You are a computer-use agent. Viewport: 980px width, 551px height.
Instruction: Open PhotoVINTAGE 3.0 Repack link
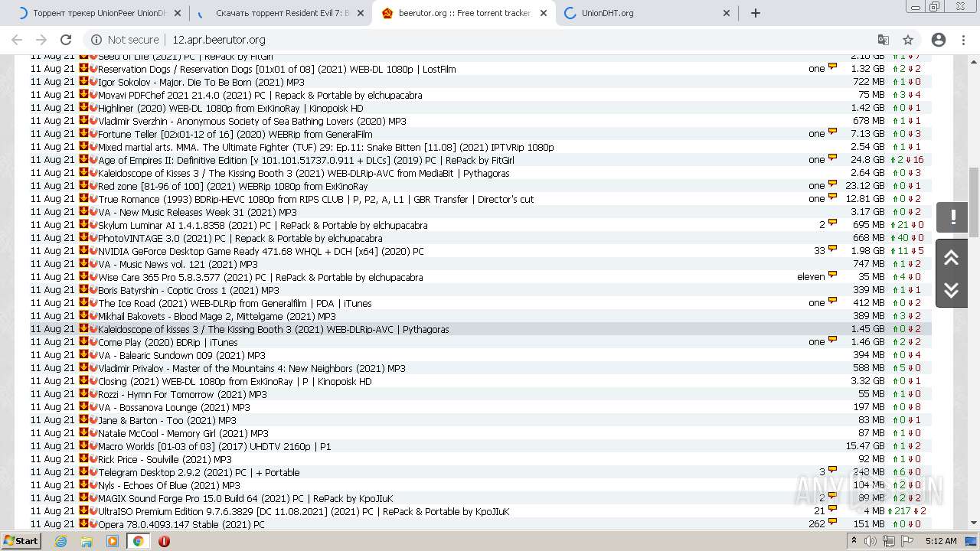(x=240, y=238)
